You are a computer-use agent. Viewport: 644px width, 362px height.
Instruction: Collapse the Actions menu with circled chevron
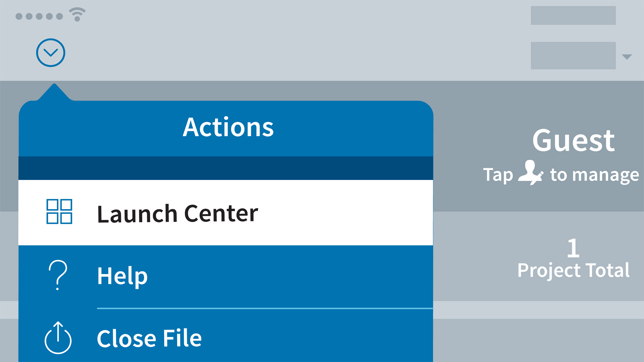click(51, 53)
